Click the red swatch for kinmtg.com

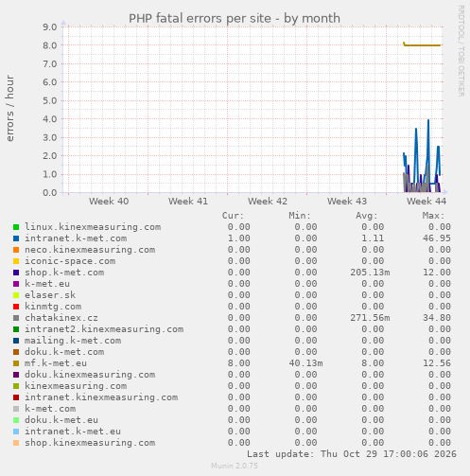(16, 307)
